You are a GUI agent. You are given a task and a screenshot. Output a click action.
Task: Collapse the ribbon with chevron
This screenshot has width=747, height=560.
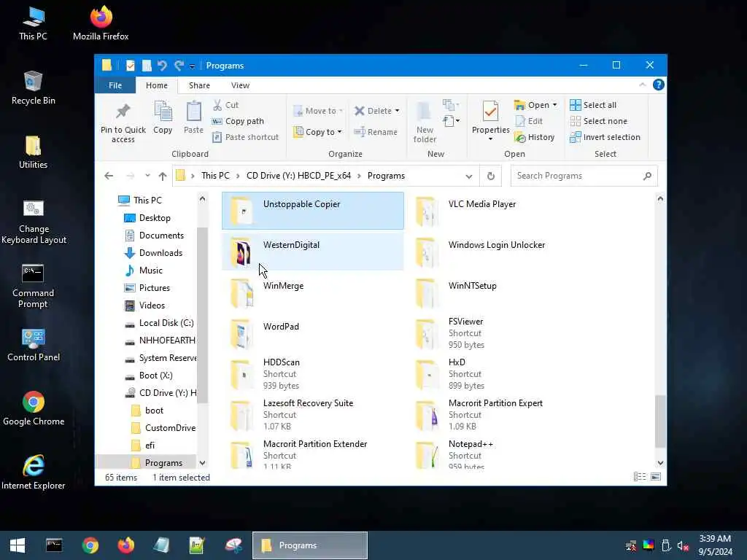pos(642,85)
